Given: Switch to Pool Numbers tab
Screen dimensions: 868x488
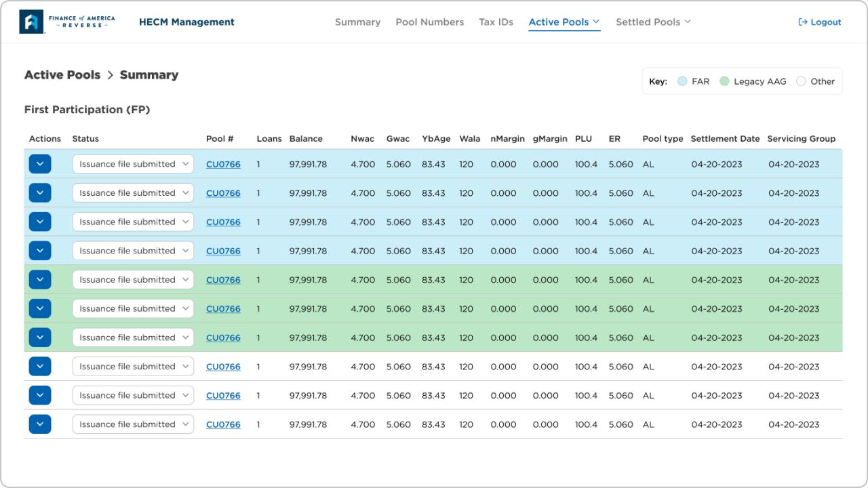Looking at the screenshot, I should click(430, 22).
